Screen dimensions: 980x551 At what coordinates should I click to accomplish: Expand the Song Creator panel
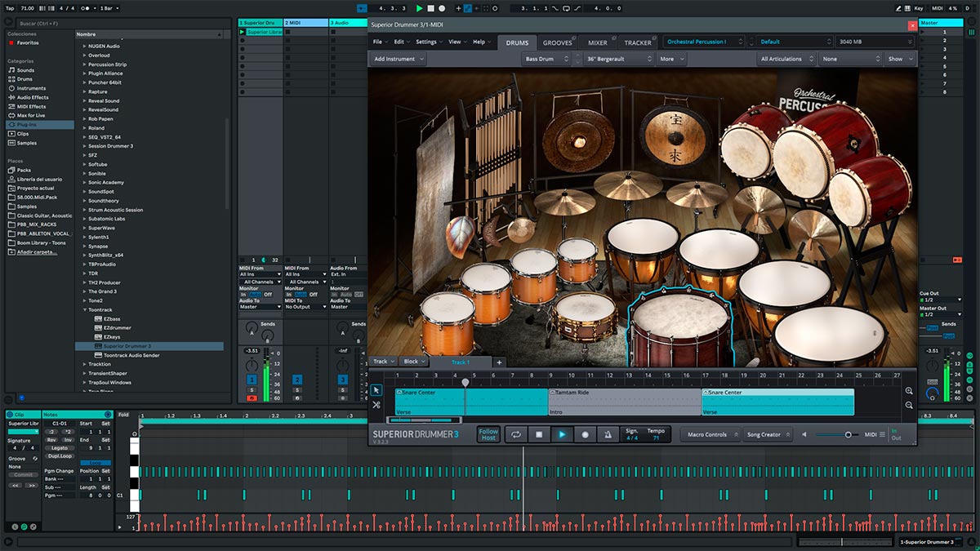click(768, 434)
